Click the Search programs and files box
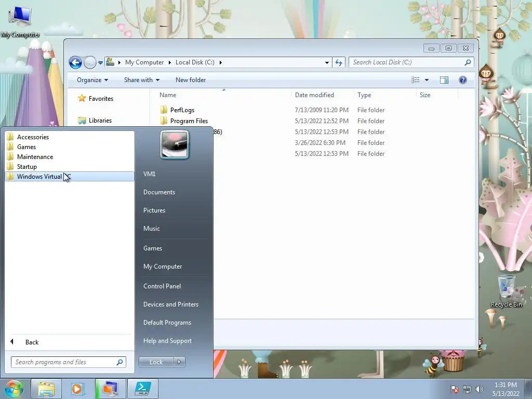This screenshot has width=532, height=399. pyautogui.click(x=68, y=362)
